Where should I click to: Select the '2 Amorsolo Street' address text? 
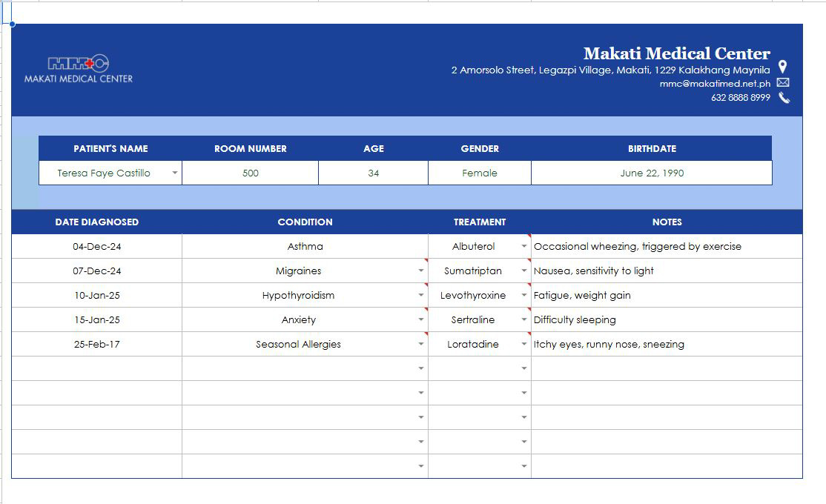click(610, 70)
